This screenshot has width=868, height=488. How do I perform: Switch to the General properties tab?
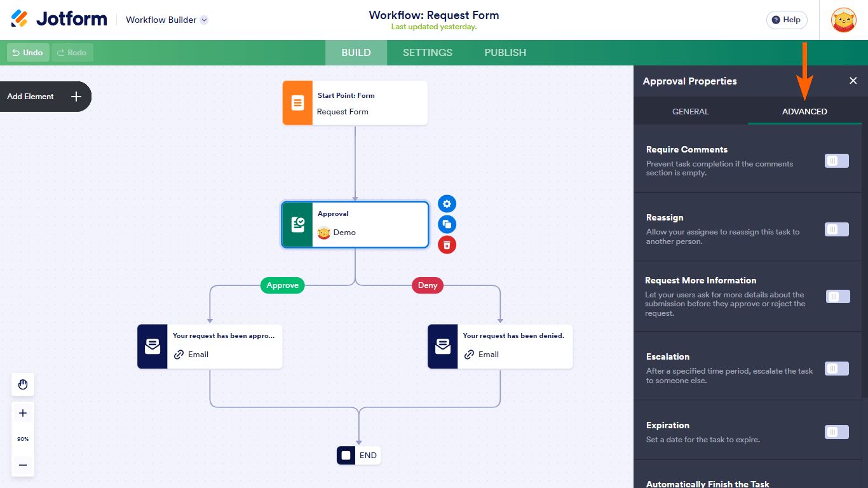click(690, 111)
